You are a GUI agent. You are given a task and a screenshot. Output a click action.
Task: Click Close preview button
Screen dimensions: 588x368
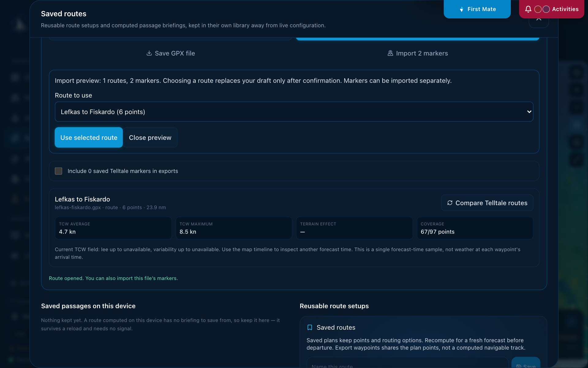(150, 137)
